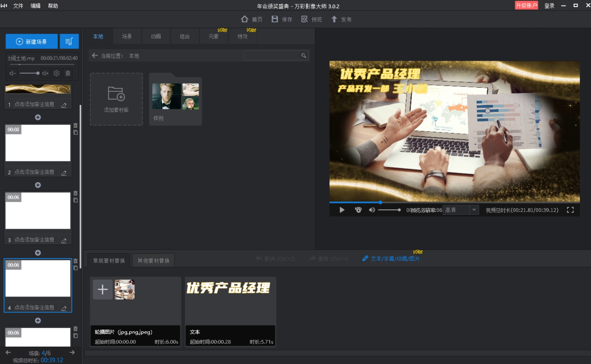This screenshot has height=364, width=591.
Task: Switch to the 本地 tab
Action: pos(98,36)
